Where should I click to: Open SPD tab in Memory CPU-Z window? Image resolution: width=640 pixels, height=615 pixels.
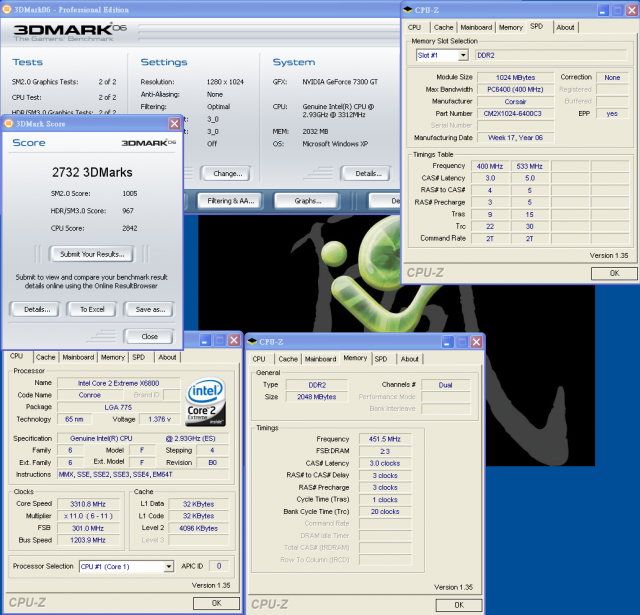(381, 359)
